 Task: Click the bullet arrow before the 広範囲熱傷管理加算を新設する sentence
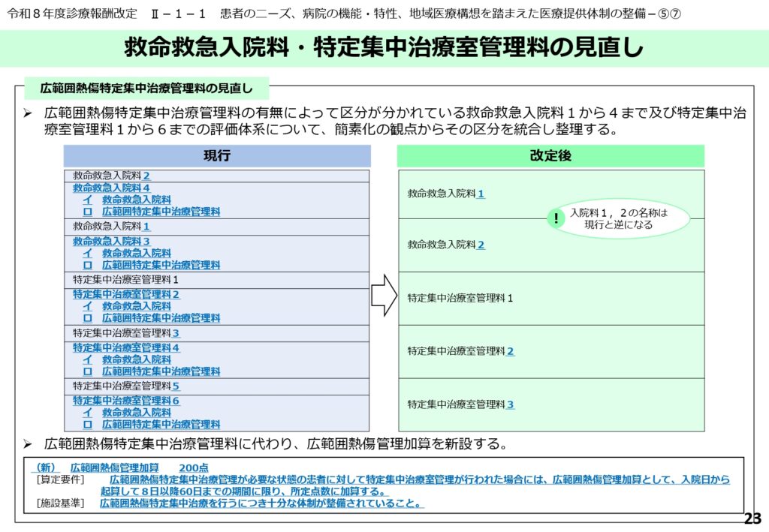[x=26, y=443]
